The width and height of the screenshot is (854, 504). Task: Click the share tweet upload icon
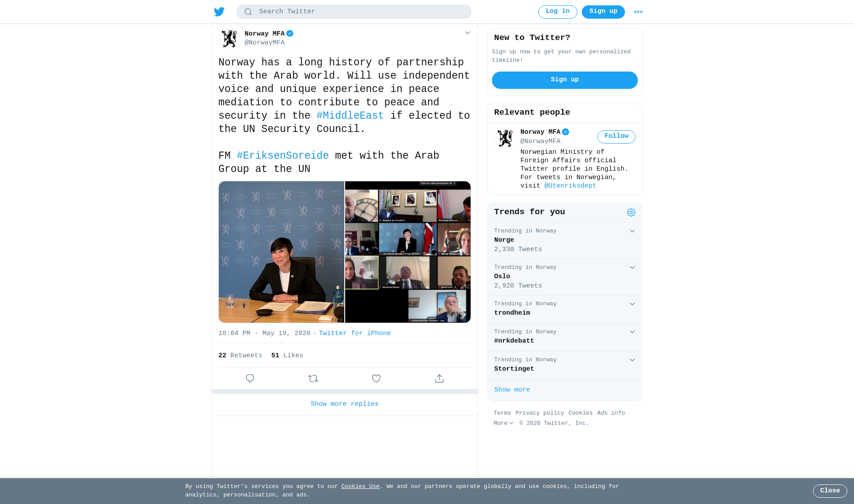(439, 379)
